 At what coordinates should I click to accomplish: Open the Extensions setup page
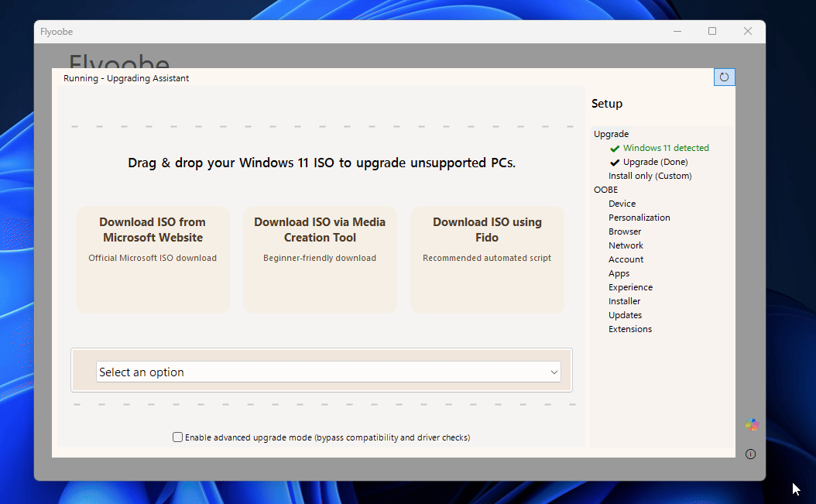[629, 329]
